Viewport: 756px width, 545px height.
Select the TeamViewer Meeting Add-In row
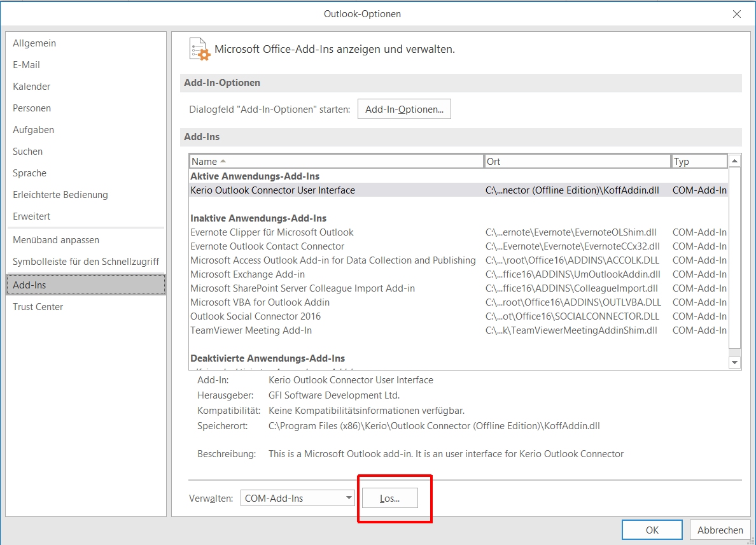point(459,330)
